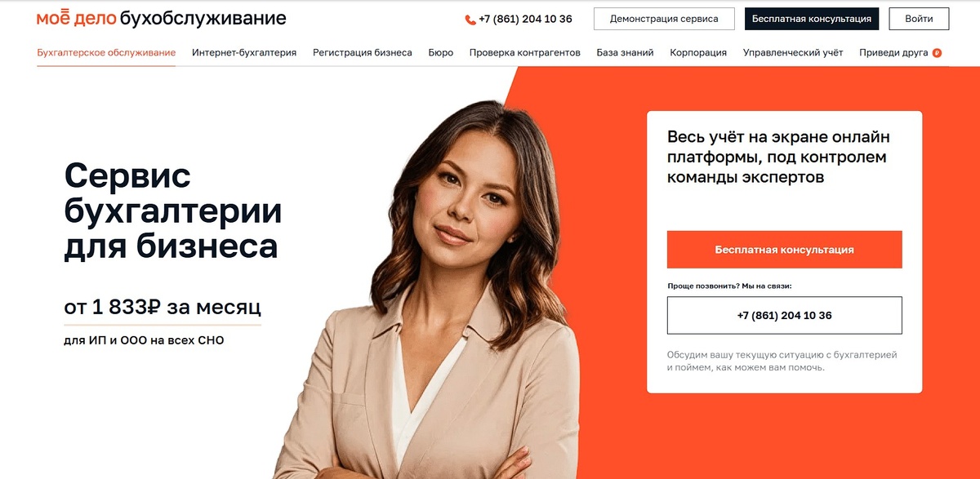Viewport: 980px width, 479px height.
Task: Open the Корпорация menu item
Action: [x=698, y=52]
